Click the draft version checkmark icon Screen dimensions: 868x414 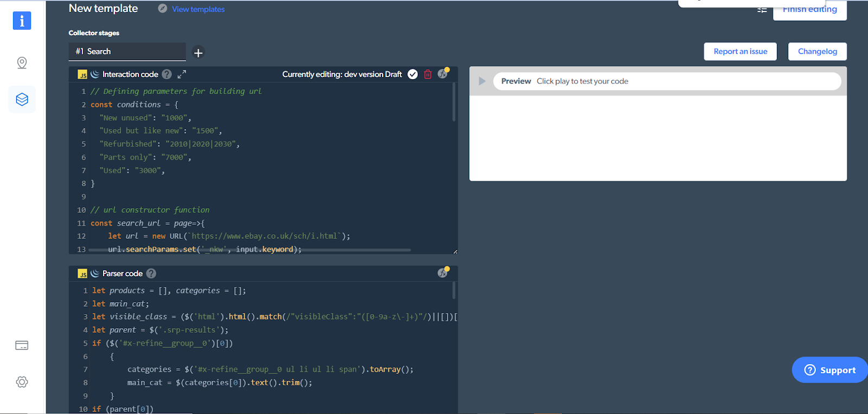(413, 74)
